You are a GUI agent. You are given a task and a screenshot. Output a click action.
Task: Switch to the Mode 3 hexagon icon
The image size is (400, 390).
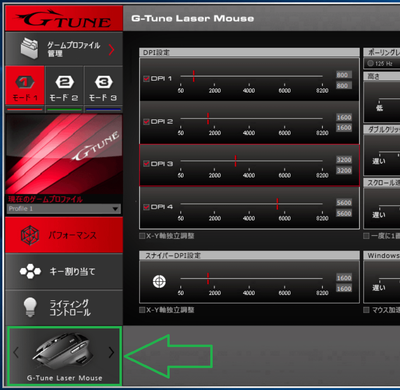(103, 82)
